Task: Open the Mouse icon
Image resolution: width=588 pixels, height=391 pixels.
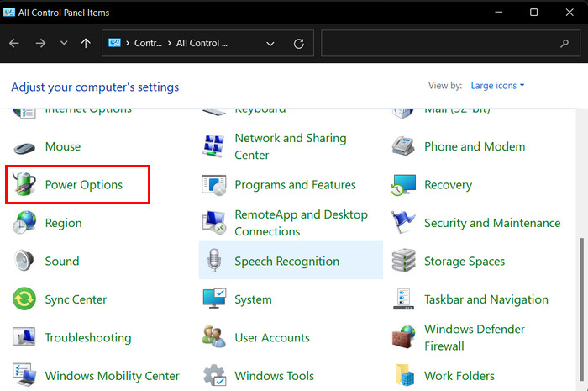Action: (x=24, y=147)
